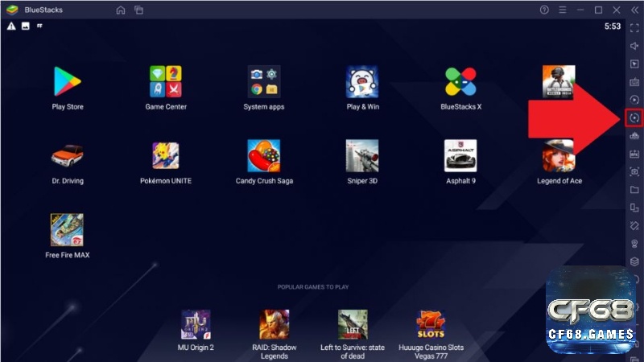Start Free Fire MAX
This screenshot has width=644, height=362.
(x=67, y=230)
